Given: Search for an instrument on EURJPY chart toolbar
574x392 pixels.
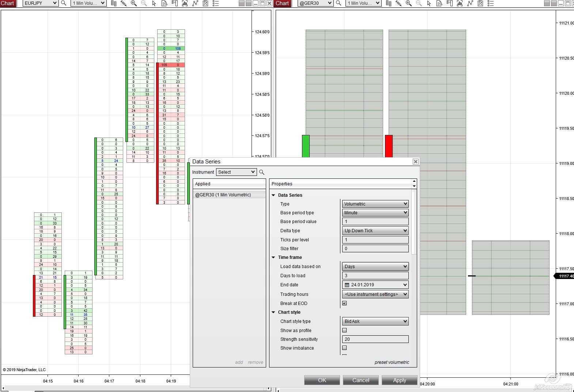Looking at the screenshot, I should pos(64,3).
